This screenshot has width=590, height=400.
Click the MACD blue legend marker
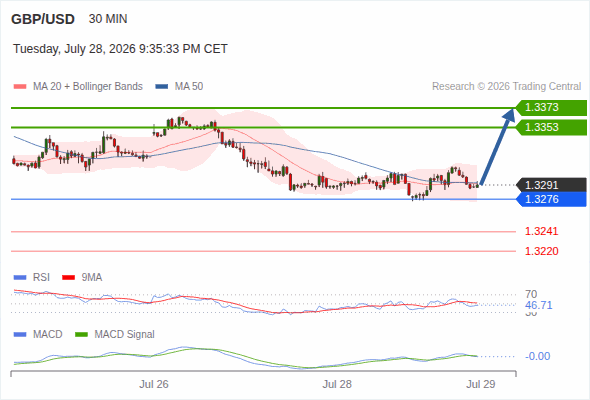point(20,335)
